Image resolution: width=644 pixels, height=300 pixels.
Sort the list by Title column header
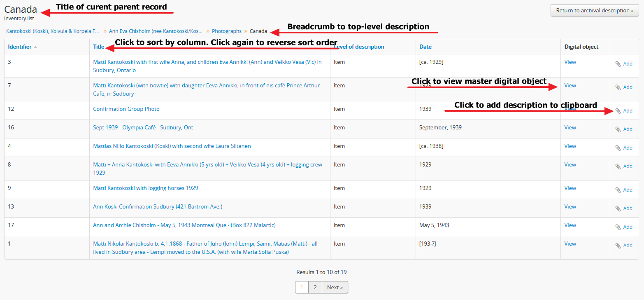(99, 47)
